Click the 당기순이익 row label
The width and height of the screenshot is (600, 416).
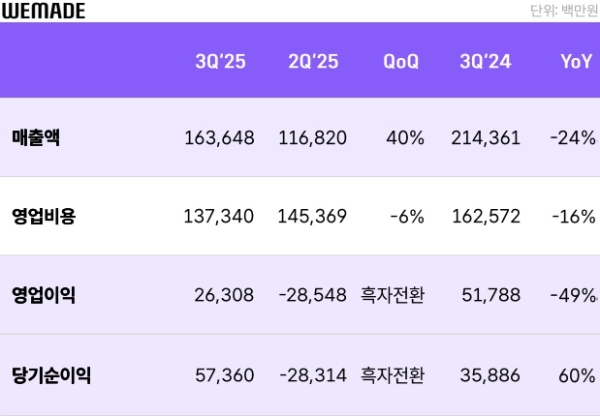pyautogui.click(x=51, y=375)
